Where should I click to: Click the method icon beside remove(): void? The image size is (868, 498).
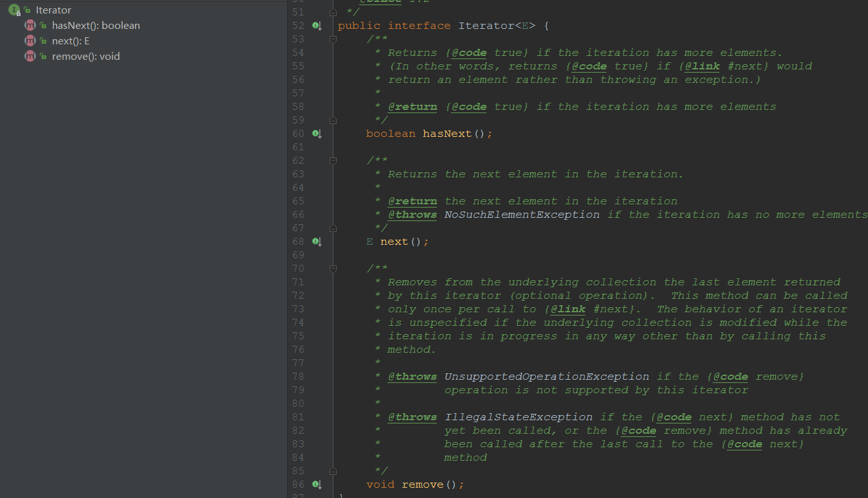point(30,57)
